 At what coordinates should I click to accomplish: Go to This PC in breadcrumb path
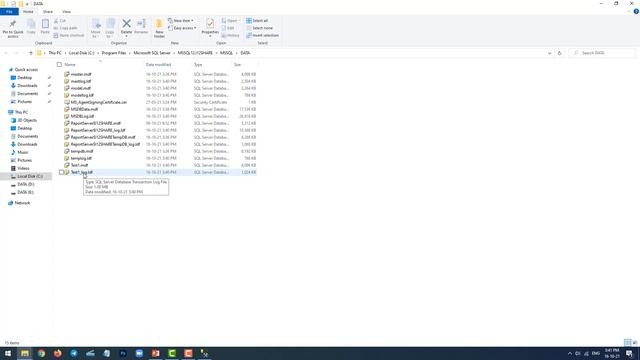(x=55, y=53)
